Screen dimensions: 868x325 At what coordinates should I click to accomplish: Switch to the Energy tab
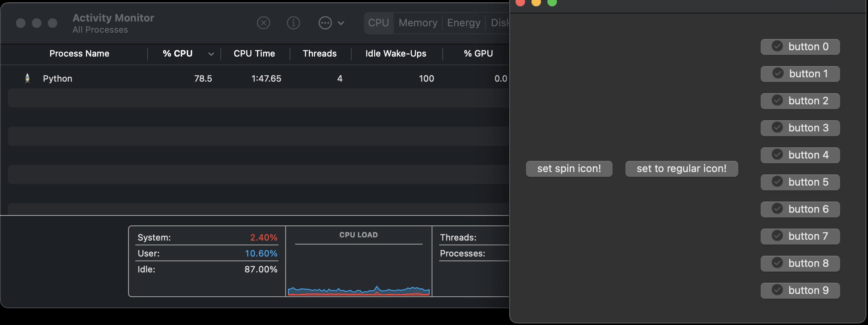point(464,23)
